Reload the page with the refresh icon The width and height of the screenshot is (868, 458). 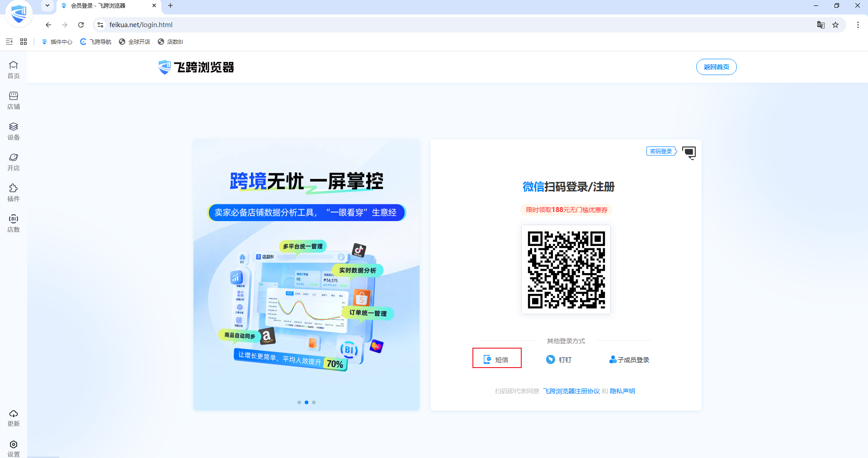click(x=81, y=25)
